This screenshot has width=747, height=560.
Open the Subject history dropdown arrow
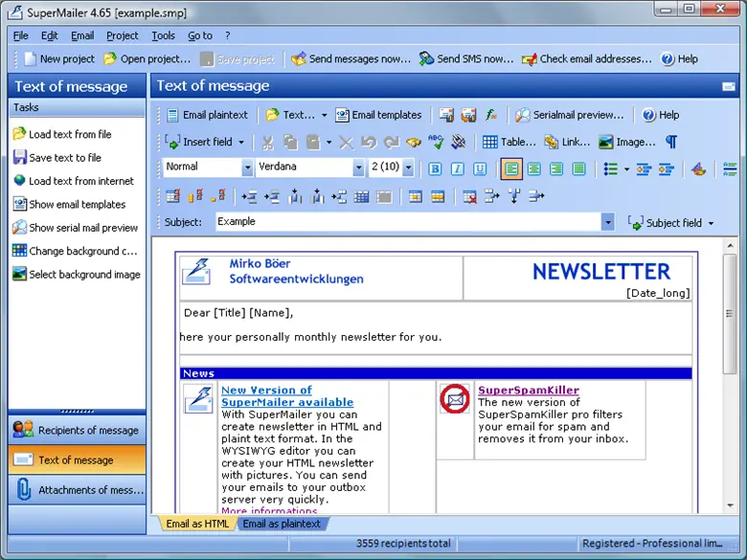[608, 222]
